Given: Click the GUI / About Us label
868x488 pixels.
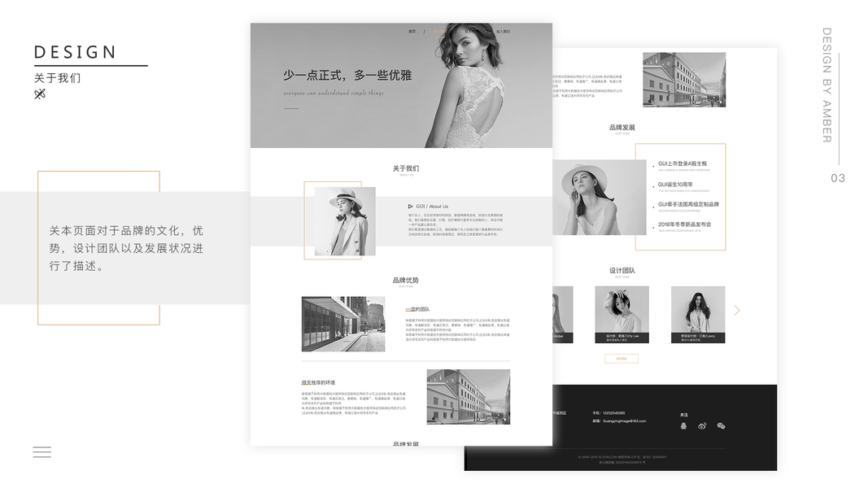Looking at the screenshot, I should tap(432, 207).
